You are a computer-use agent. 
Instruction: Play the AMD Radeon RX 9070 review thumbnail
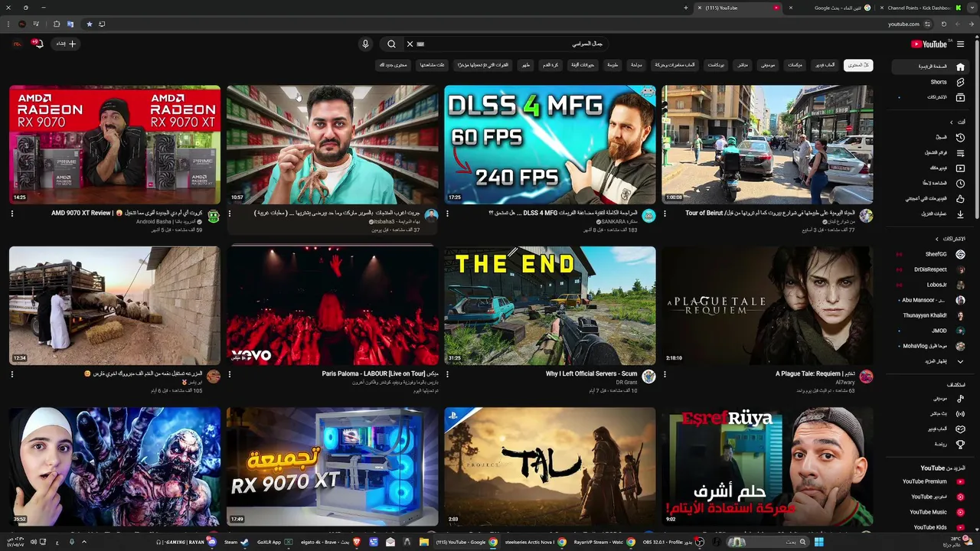coord(115,145)
